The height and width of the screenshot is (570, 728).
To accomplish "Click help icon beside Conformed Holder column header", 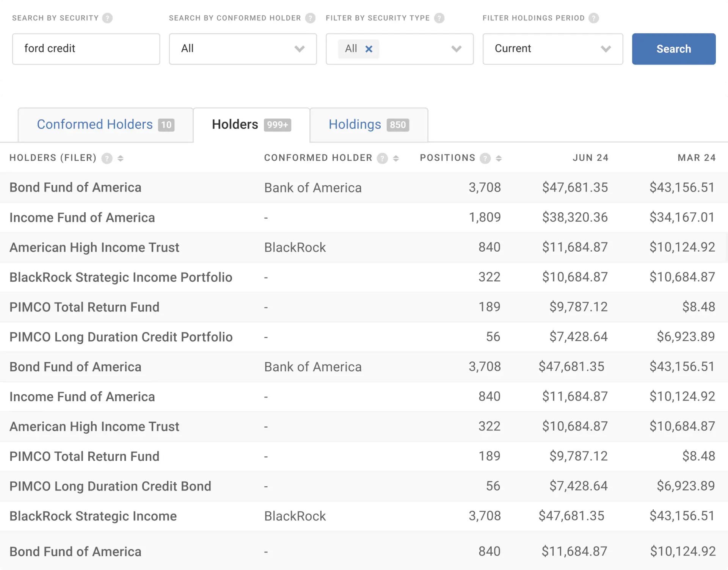I will tap(382, 158).
